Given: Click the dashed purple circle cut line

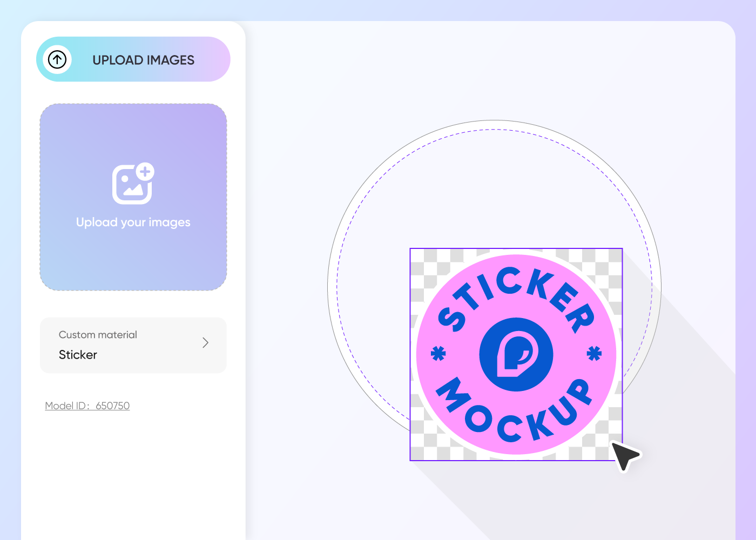Looking at the screenshot, I should pyautogui.click(x=495, y=130).
